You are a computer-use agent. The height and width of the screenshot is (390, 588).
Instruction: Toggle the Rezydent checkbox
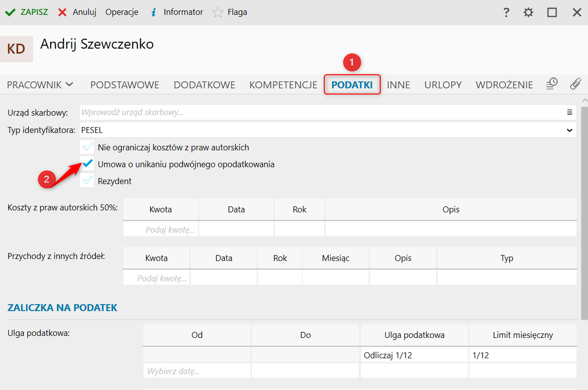(x=87, y=181)
